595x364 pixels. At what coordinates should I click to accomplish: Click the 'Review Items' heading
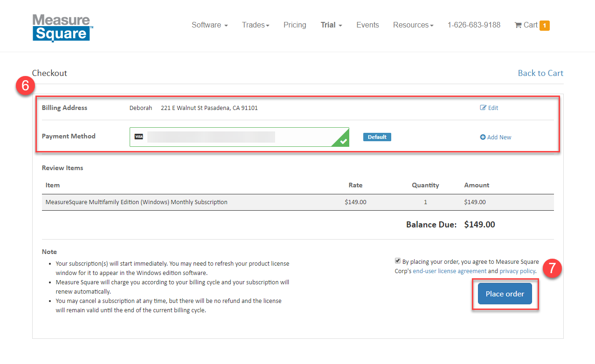(x=62, y=168)
